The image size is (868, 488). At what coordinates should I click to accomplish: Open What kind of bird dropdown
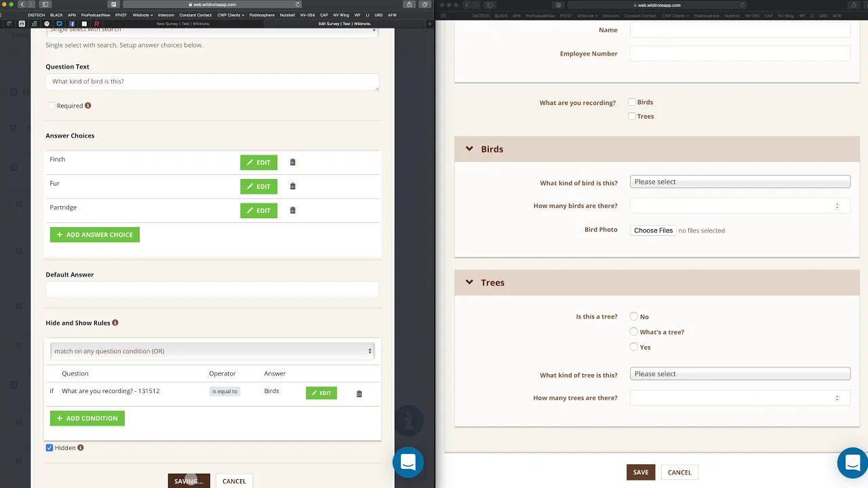point(740,182)
